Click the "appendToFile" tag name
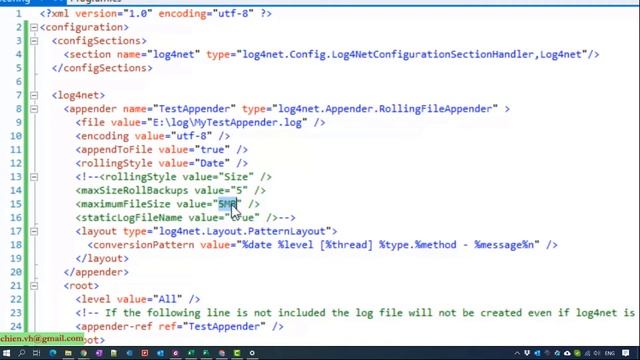The height and width of the screenshot is (360, 640). pos(117,150)
